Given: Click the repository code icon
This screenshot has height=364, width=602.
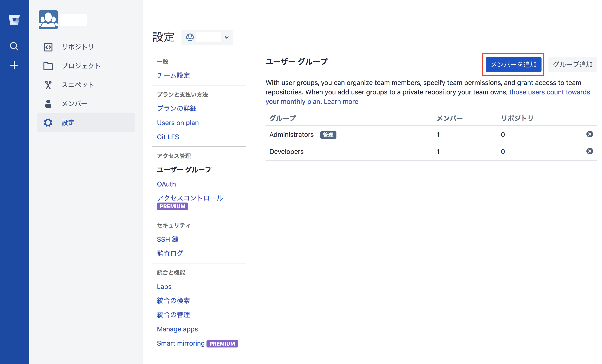Looking at the screenshot, I should (x=48, y=47).
